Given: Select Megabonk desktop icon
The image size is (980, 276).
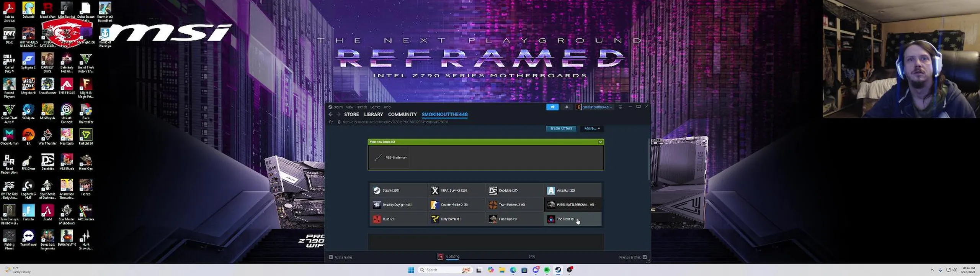Looking at the screenshot, I should point(28,86).
